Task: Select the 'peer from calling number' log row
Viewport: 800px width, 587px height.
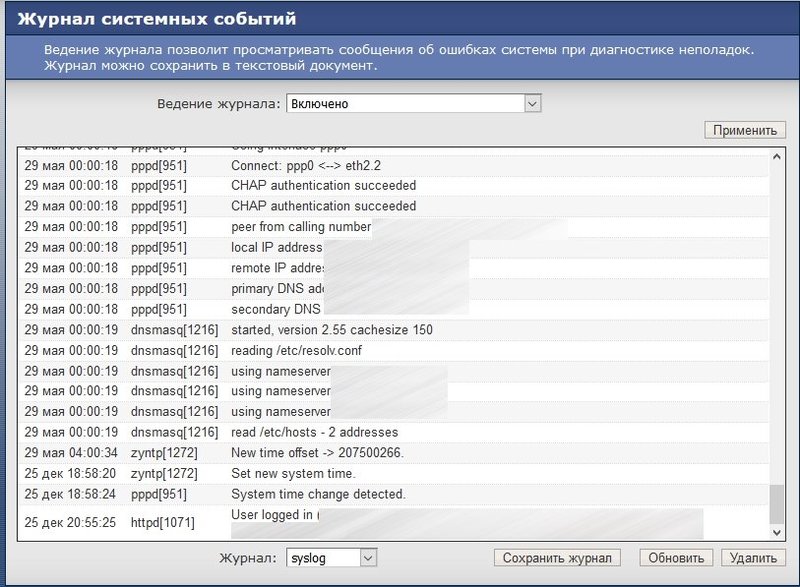Action: [394, 227]
